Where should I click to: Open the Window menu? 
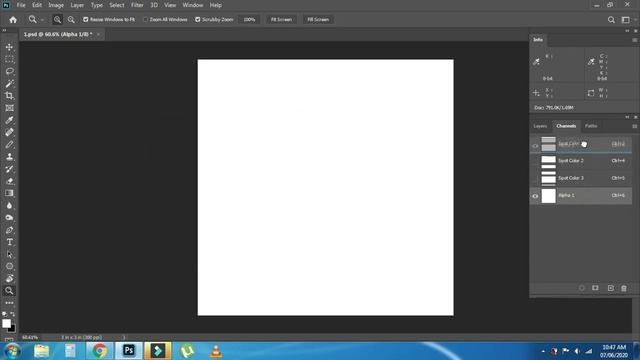(193, 5)
